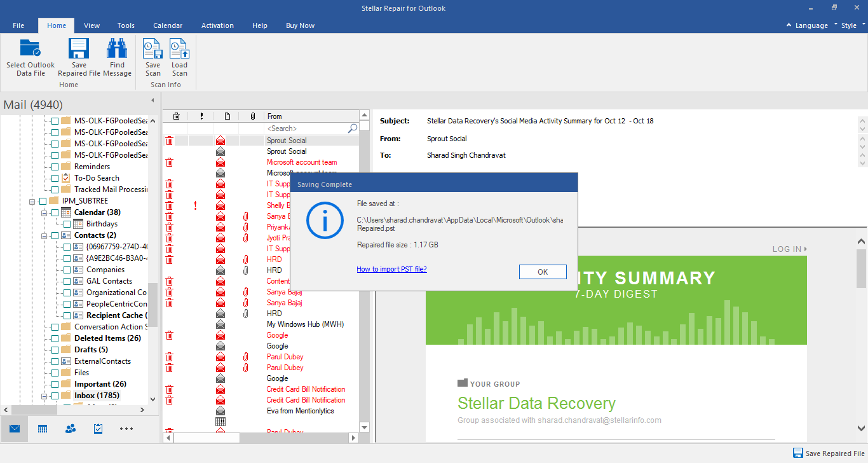Click search magnifier in From column

click(353, 128)
